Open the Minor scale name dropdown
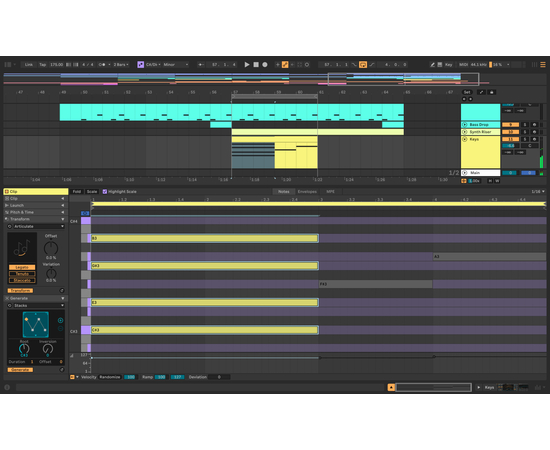550x450 pixels. pyautogui.click(x=176, y=65)
